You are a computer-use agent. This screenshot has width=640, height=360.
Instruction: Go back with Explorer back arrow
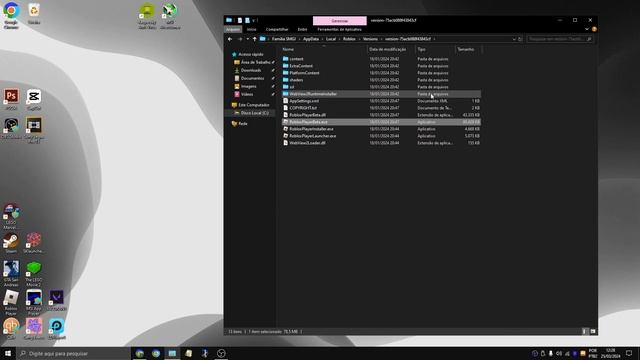click(x=230, y=39)
